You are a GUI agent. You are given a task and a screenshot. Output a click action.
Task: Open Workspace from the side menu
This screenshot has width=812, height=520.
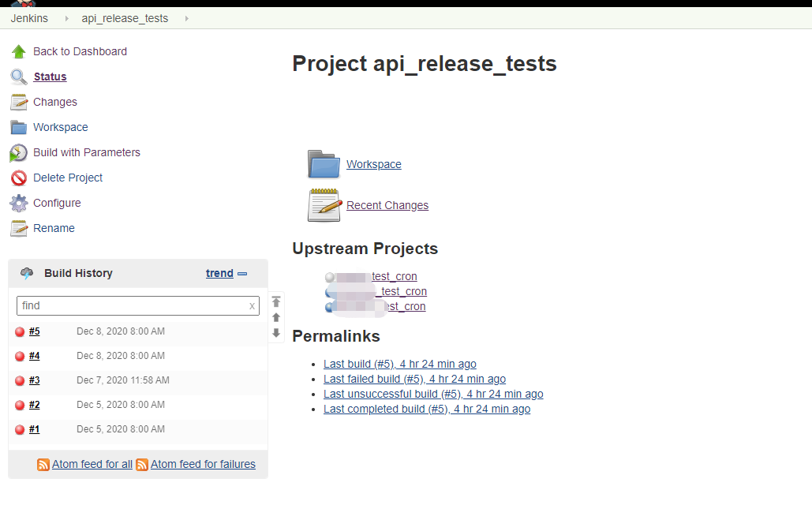(61, 127)
